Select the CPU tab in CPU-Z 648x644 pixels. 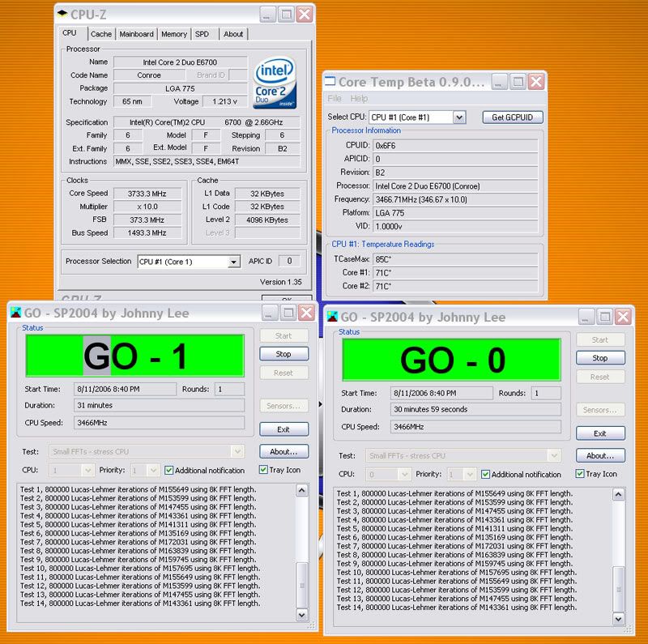(70, 33)
